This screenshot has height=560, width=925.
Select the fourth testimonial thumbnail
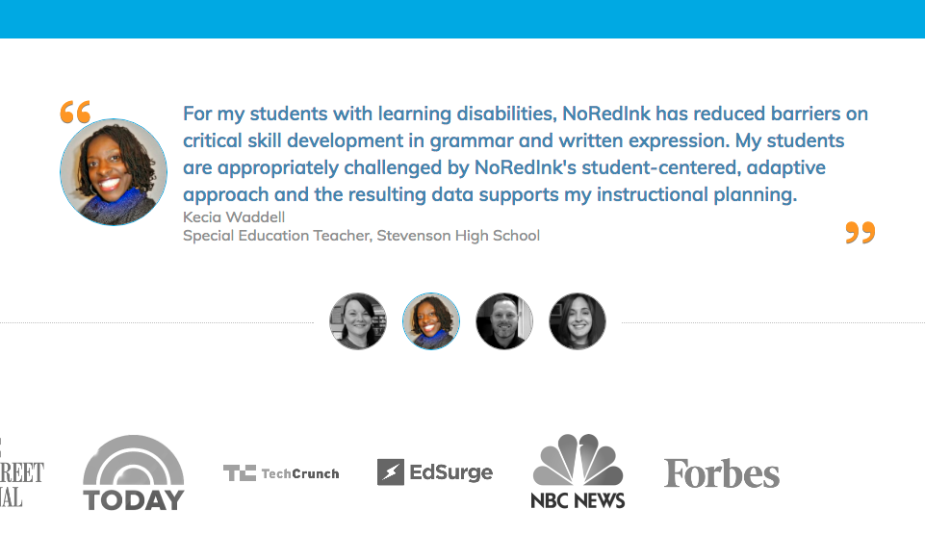[578, 321]
